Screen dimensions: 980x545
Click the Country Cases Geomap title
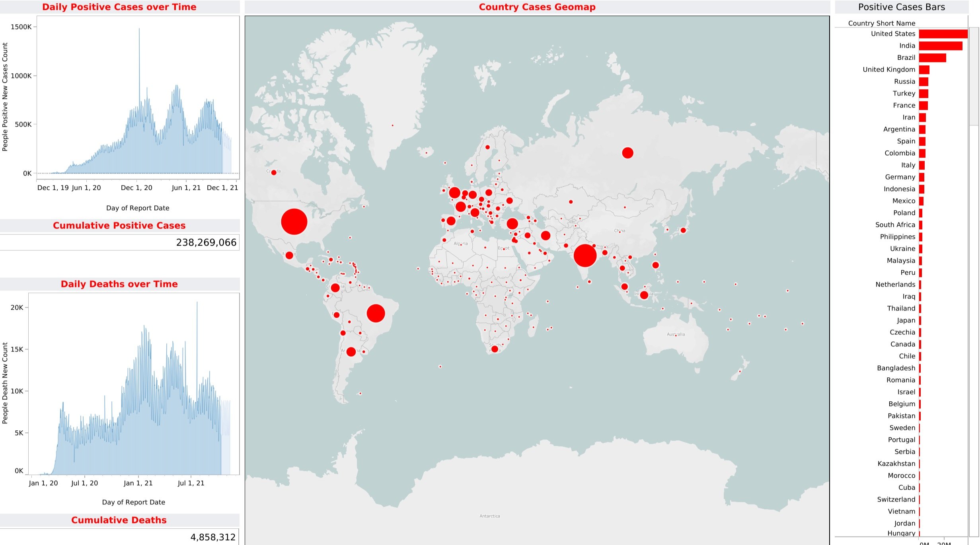click(x=537, y=7)
